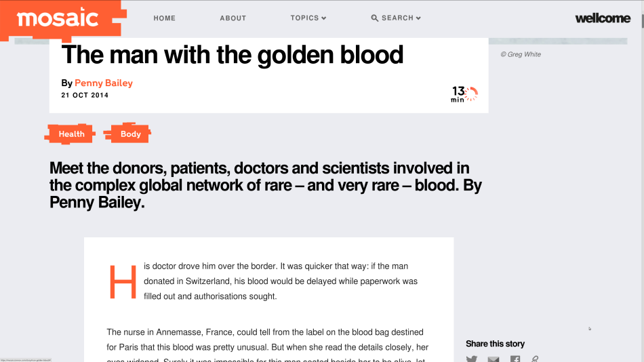Expand the Search dropdown chevron
Image resolution: width=644 pixels, height=362 pixels.
[x=418, y=18]
